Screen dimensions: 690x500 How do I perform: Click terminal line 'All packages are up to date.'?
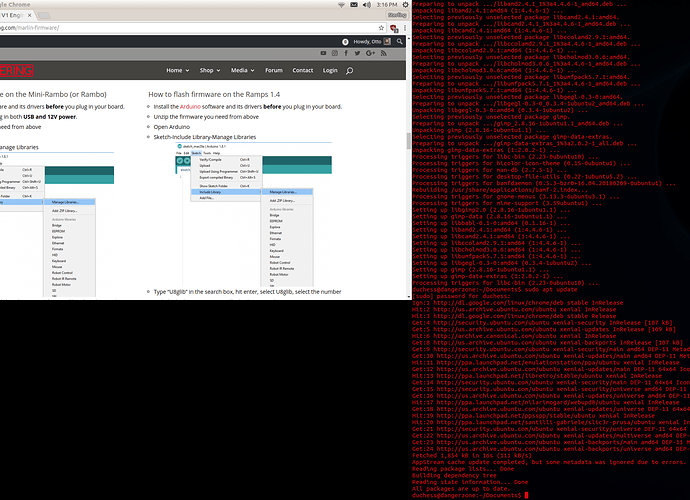461,489
